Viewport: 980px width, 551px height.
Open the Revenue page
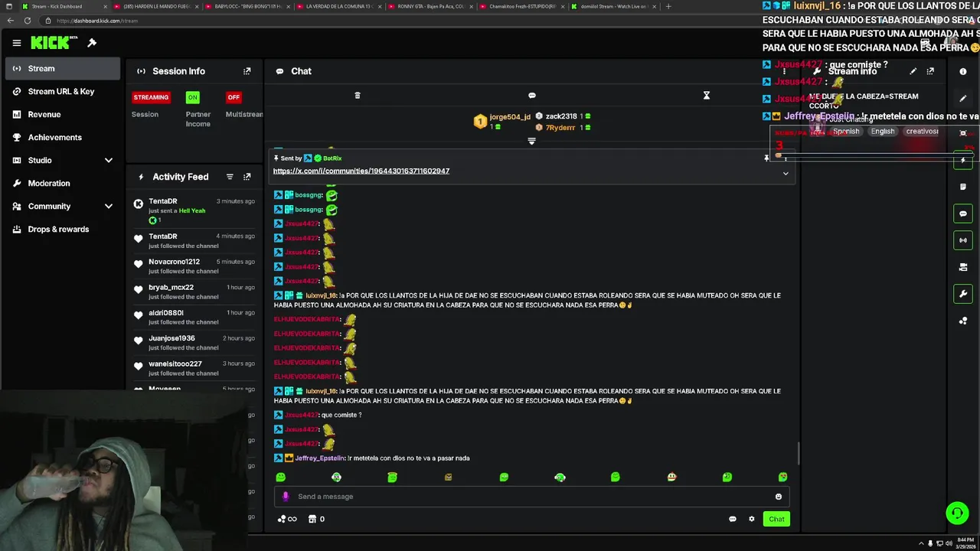tap(63, 115)
